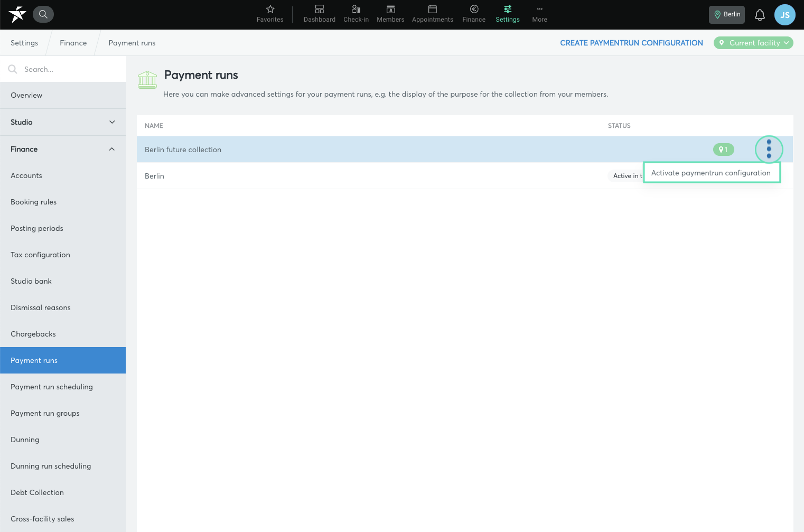The height and width of the screenshot is (532, 804).
Task: Open Payment run groups
Action: tap(63, 413)
